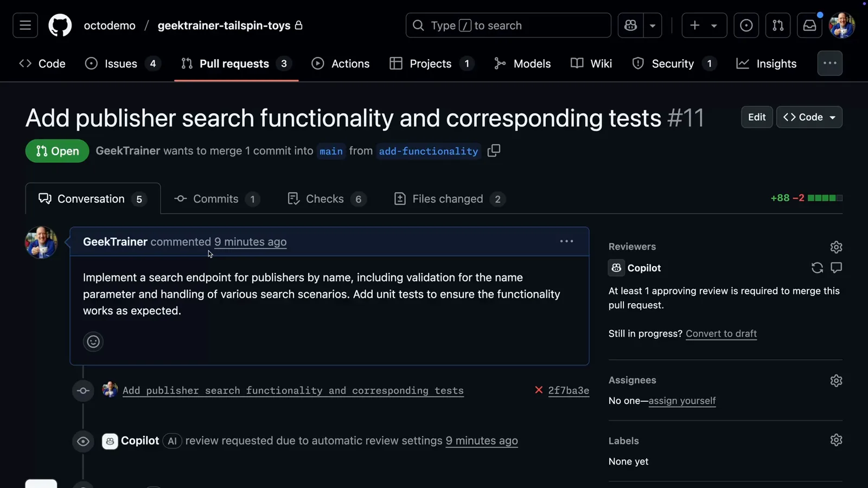Open Copilot chat icon in header

(630, 25)
